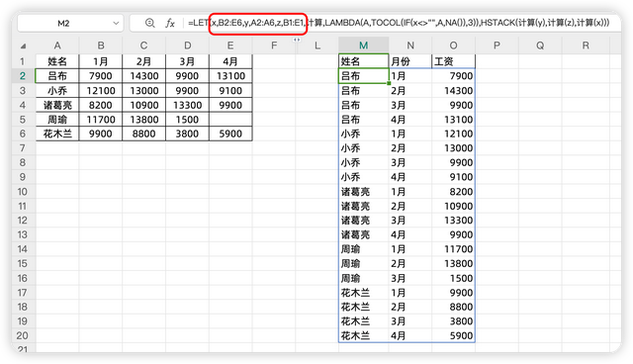Click cell B3 with value 12100
The height and width of the screenshot is (364, 633).
click(101, 90)
